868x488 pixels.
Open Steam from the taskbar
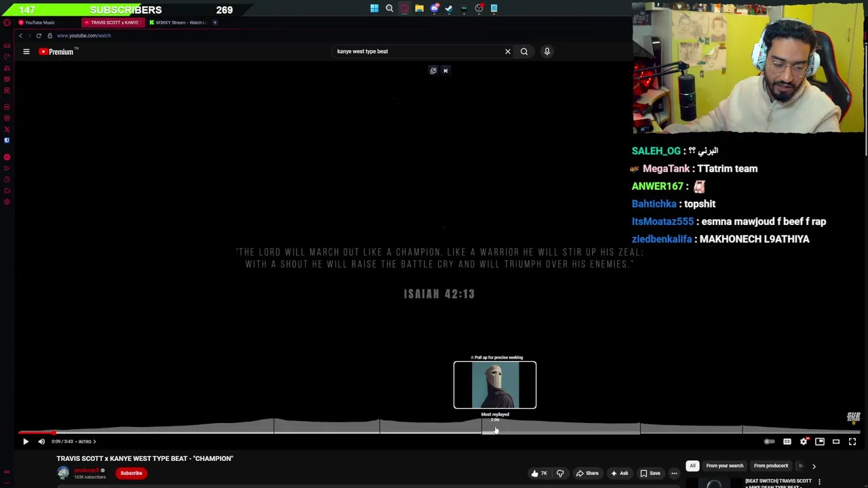coord(449,8)
